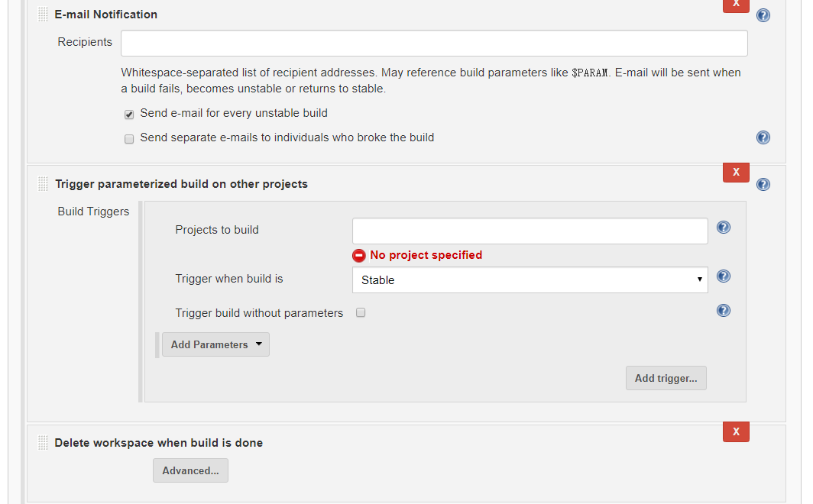Open help for Trigger parameterized build section
The height and width of the screenshot is (504, 813).
tap(763, 184)
